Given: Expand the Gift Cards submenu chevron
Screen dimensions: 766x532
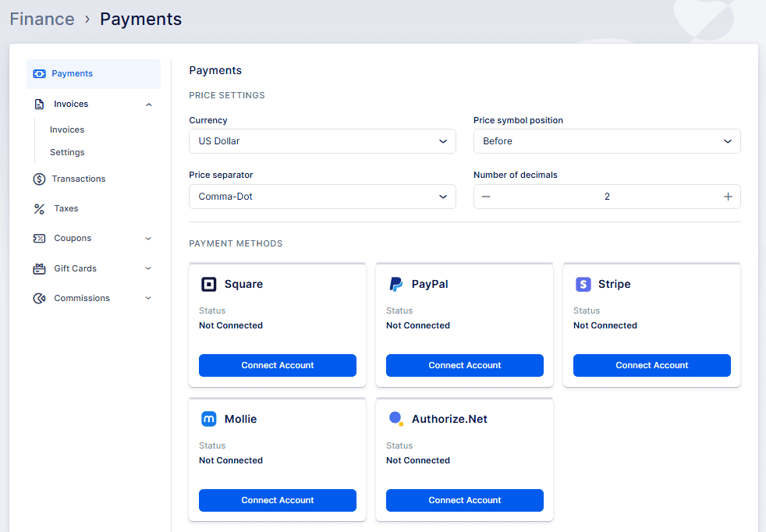Looking at the screenshot, I should [x=148, y=268].
